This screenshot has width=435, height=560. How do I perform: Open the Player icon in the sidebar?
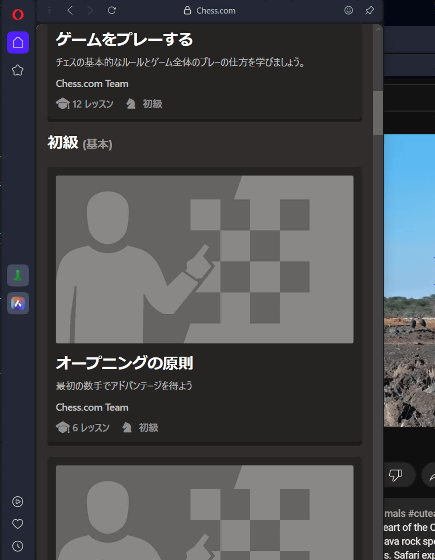18,501
